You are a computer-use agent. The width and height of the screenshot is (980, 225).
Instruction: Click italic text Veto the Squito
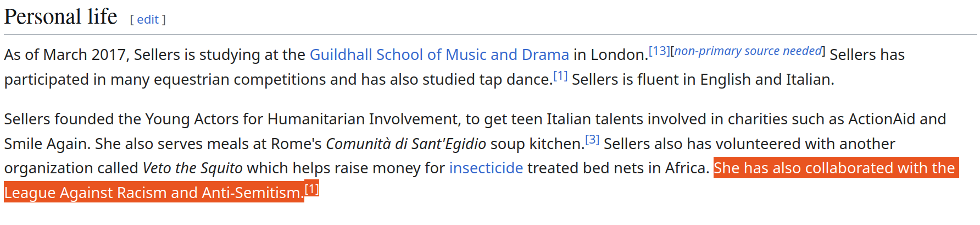pos(192,168)
